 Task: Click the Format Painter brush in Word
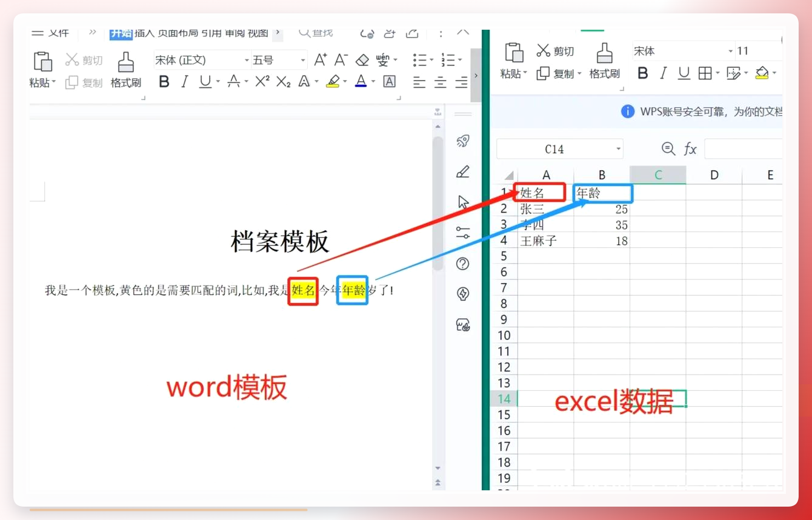125,62
